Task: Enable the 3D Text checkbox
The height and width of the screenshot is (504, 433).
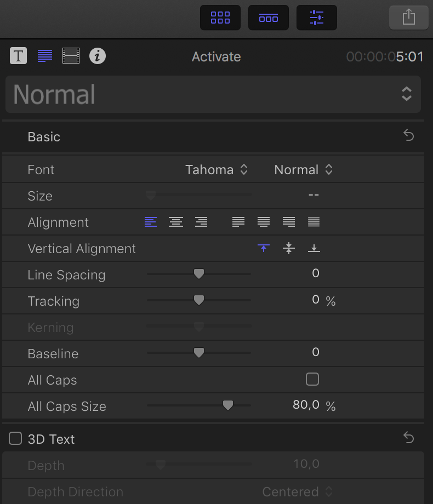Action: point(15,438)
